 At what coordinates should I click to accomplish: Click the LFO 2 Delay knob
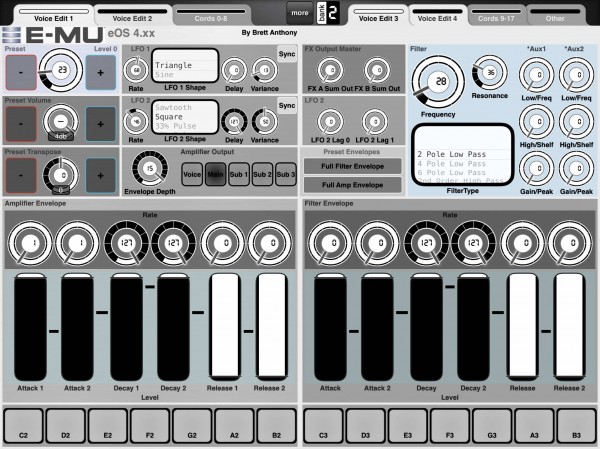click(234, 121)
